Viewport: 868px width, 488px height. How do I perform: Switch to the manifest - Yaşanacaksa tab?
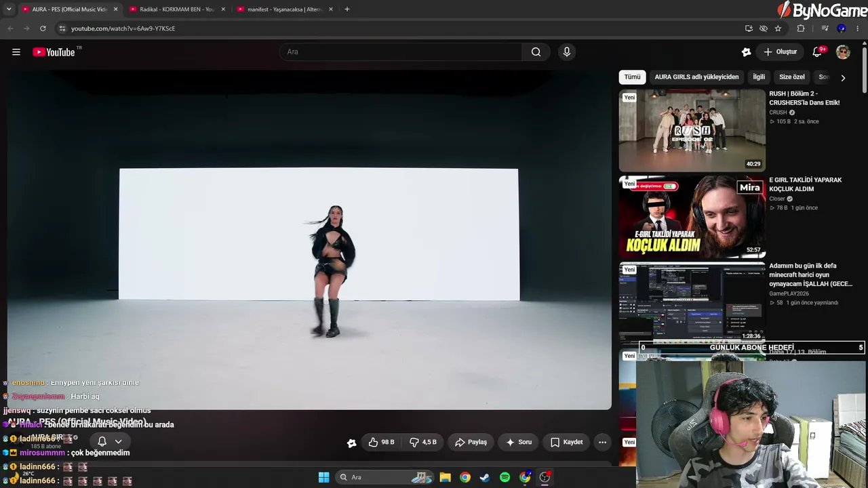coord(284,9)
